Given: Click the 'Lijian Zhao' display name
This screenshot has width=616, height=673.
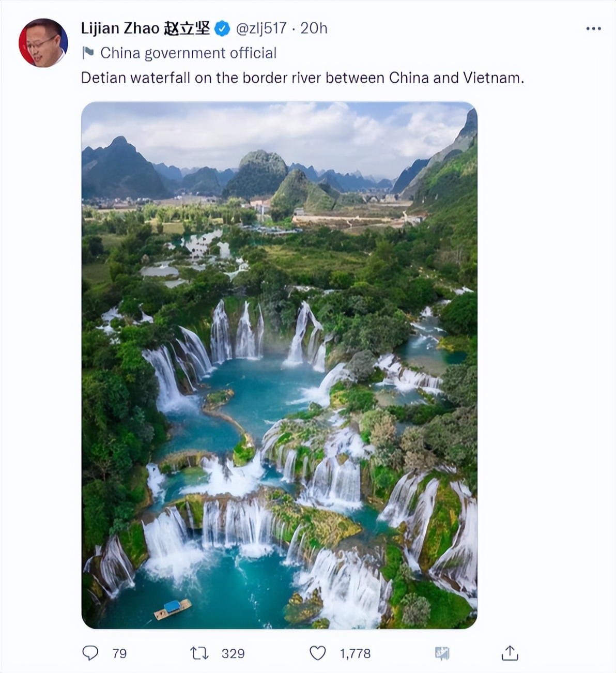Looking at the screenshot, I should [120, 28].
